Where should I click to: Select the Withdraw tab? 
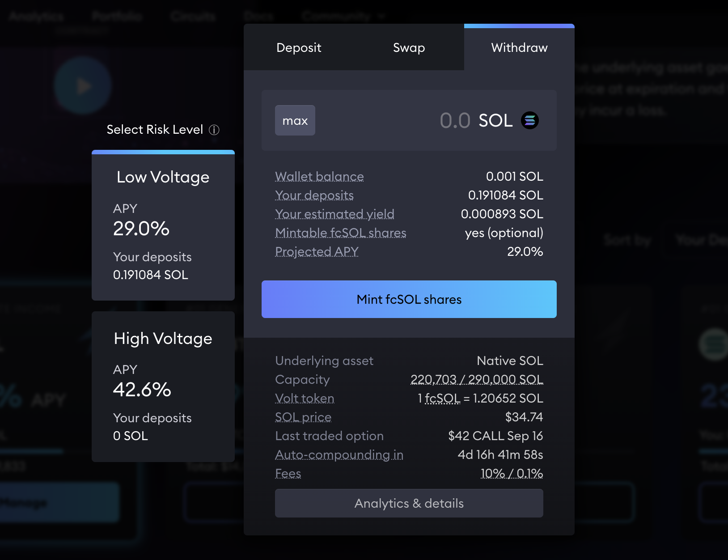point(519,47)
